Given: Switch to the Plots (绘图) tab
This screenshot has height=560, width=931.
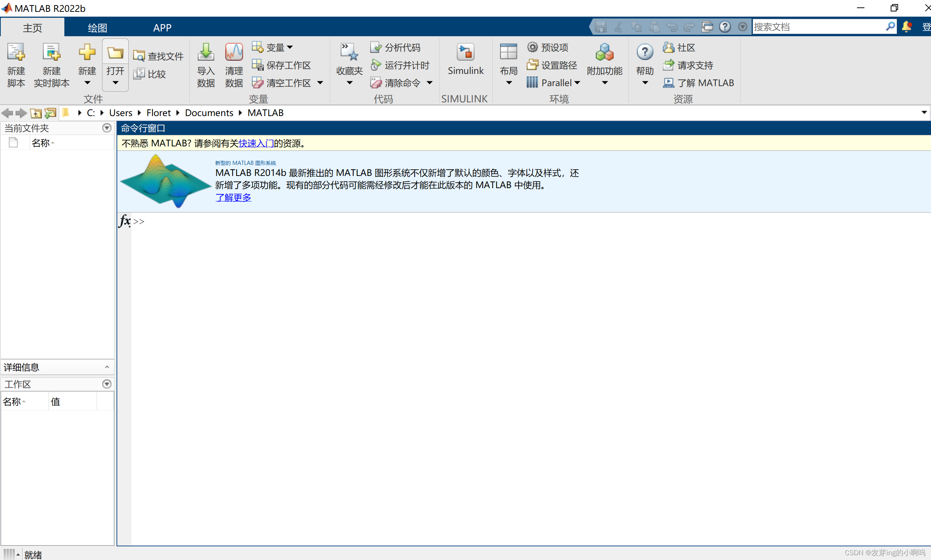Looking at the screenshot, I should (x=97, y=28).
